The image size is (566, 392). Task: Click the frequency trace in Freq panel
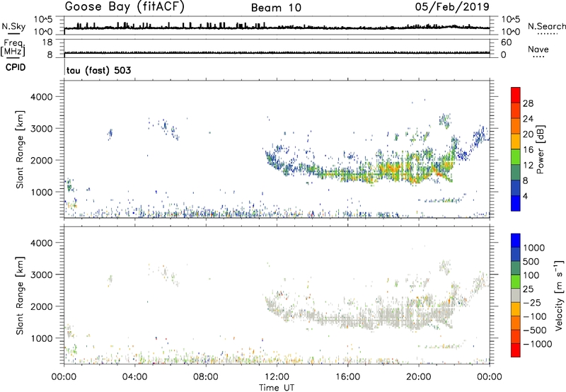click(x=277, y=52)
